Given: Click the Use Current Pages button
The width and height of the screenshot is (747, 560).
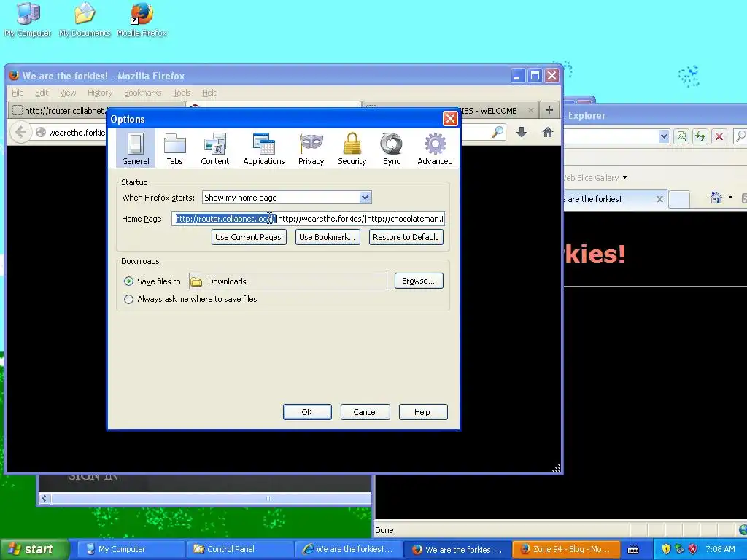Looking at the screenshot, I should point(248,237).
